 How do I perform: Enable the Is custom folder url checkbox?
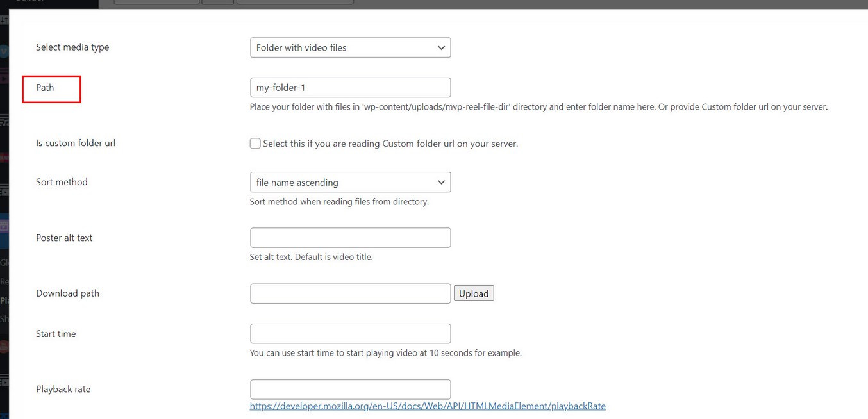(x=255, y=144)
